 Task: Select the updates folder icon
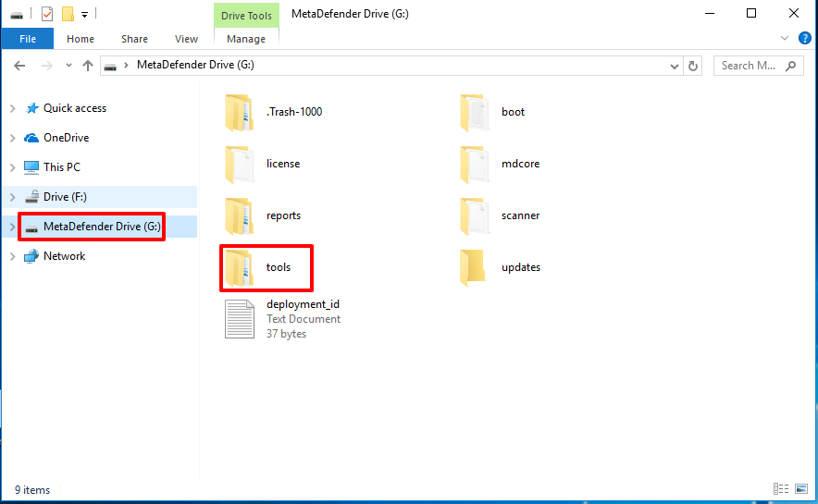(x=473, y=267)
